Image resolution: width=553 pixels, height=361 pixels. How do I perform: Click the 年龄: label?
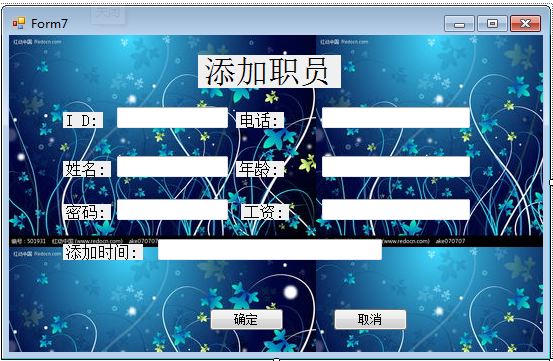pos(260,169)
